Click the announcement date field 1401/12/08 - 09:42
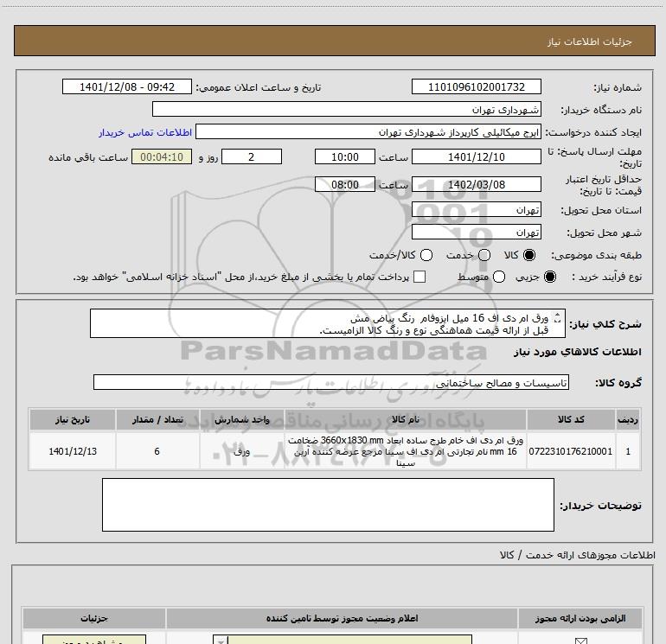Screen dimensions: 666x644 tap(127, 86)
